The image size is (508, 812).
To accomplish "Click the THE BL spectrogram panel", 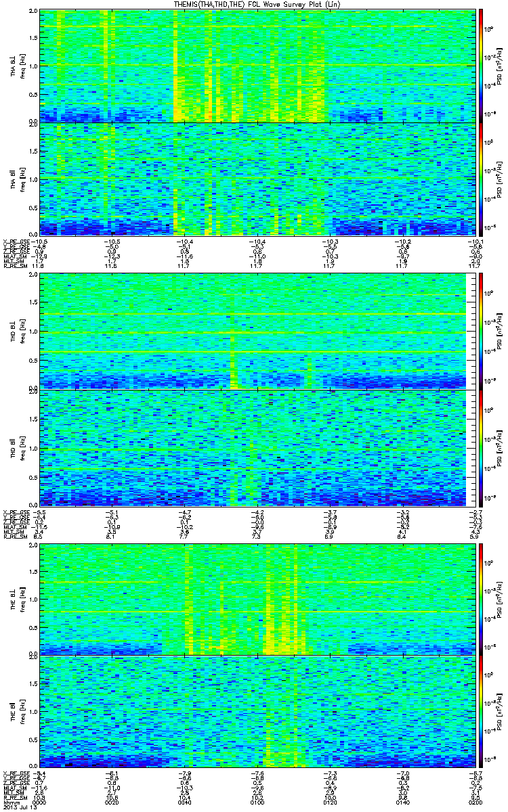I will click(257, 599).
